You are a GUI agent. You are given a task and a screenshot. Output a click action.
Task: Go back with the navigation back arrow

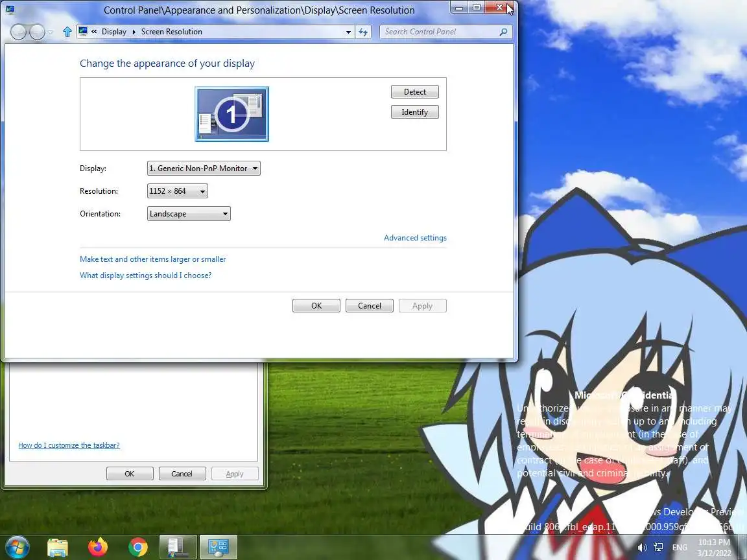click(x=19, y=32)
